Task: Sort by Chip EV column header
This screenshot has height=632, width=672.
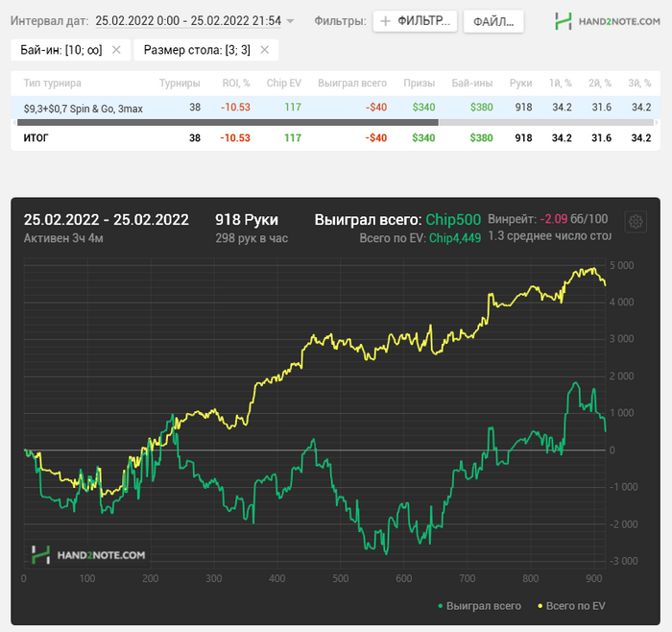Action: point(284,84)
